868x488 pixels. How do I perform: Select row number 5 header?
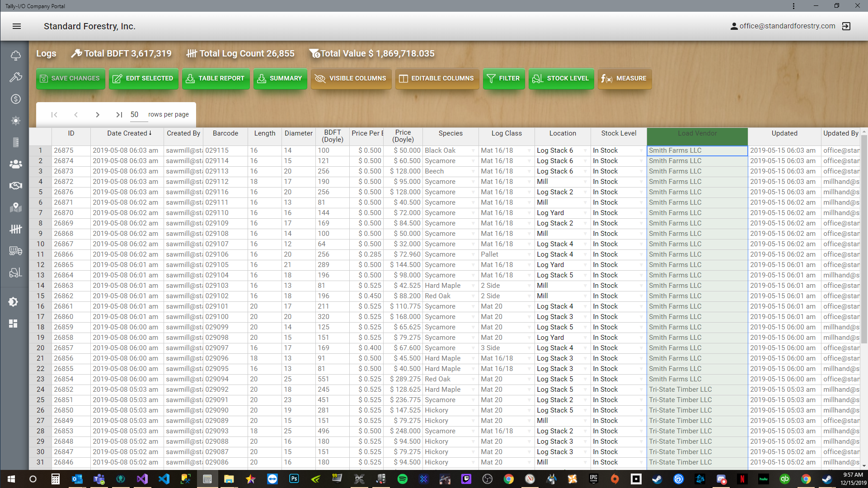click(40, 192)
